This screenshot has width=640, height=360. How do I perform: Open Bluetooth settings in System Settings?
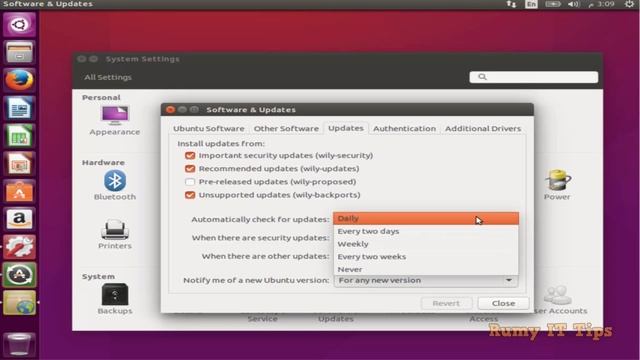click(115, 185)
